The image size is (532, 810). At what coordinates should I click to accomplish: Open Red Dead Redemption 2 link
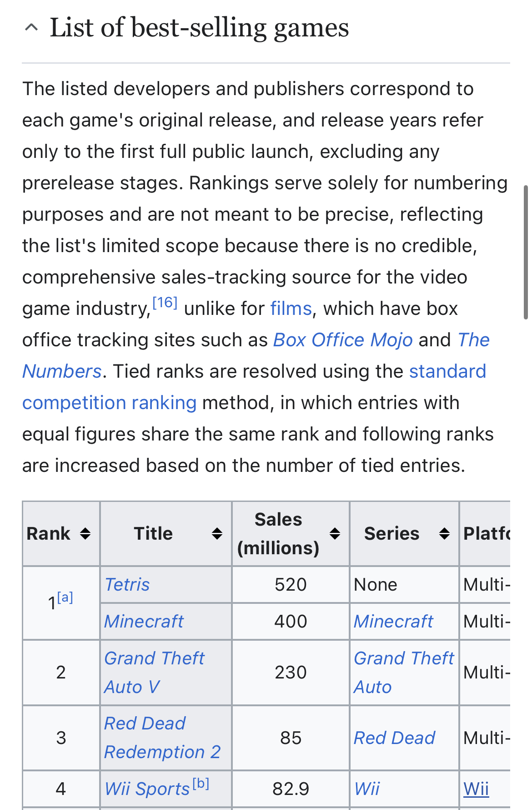click(162, 738)
